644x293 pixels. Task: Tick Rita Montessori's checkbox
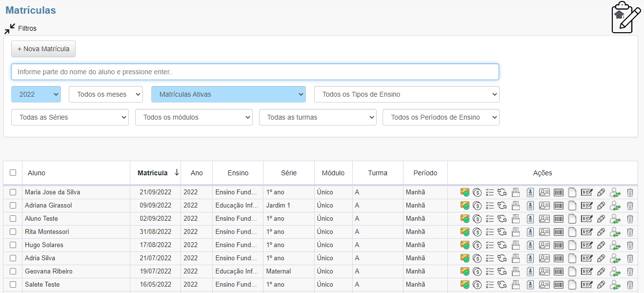click(13, 232)
